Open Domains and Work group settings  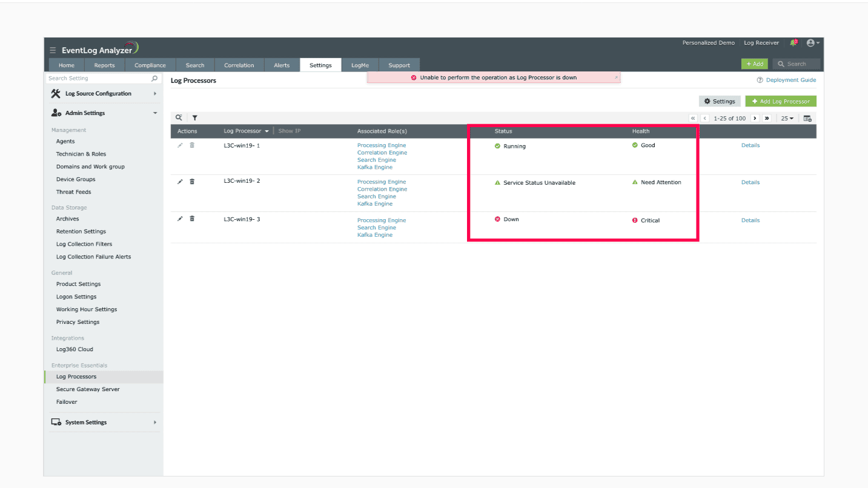90,167
